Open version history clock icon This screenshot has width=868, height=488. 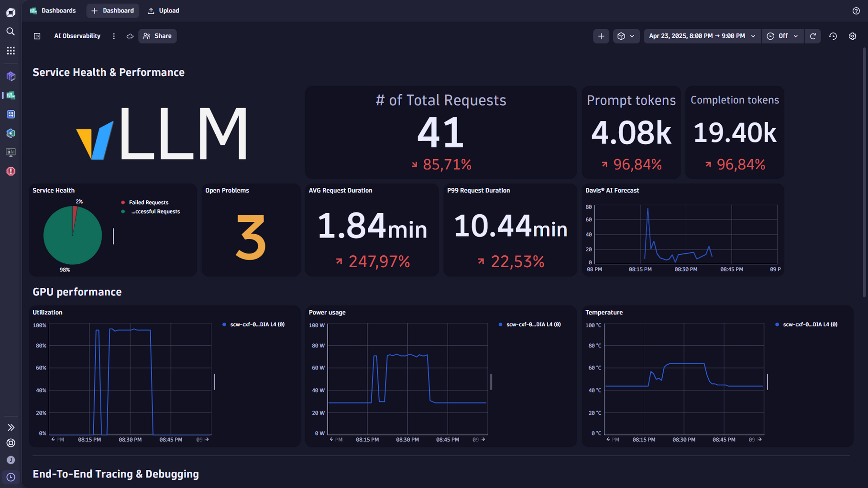pos(833,36)
